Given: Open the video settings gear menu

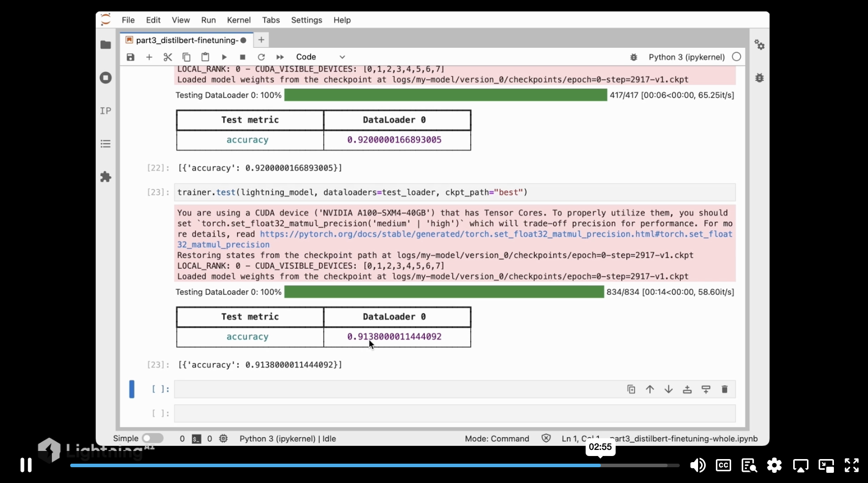Looking at the screenshot, I should (774, 465).
